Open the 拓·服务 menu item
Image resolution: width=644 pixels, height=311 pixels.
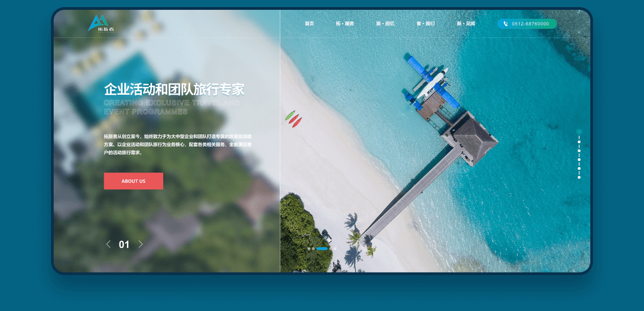pyautogui.click(x=345, y=24)
